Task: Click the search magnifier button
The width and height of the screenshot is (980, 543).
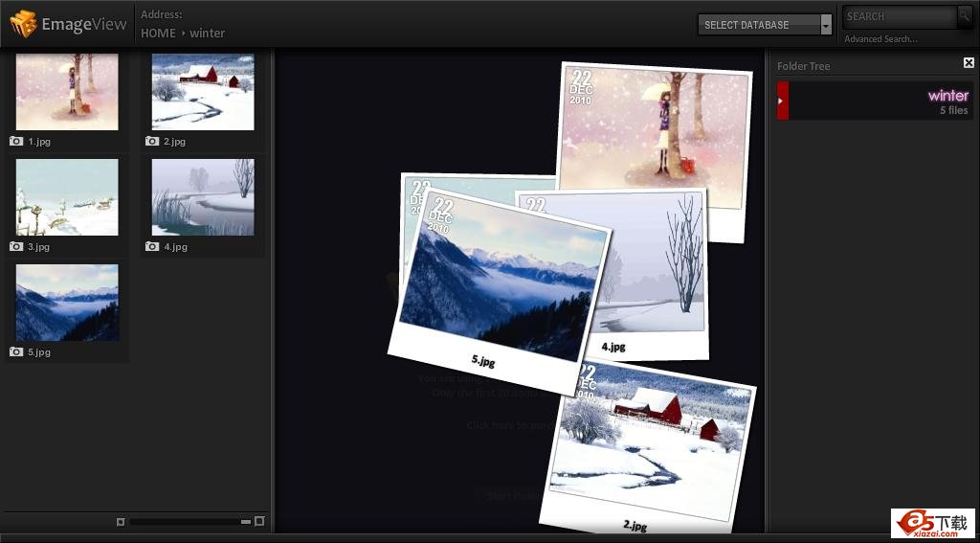Action: coord(965,15)
